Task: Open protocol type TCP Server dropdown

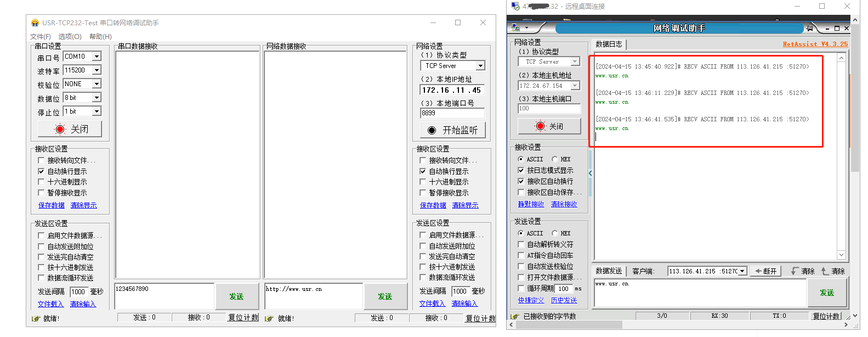Action: [480, 66]
